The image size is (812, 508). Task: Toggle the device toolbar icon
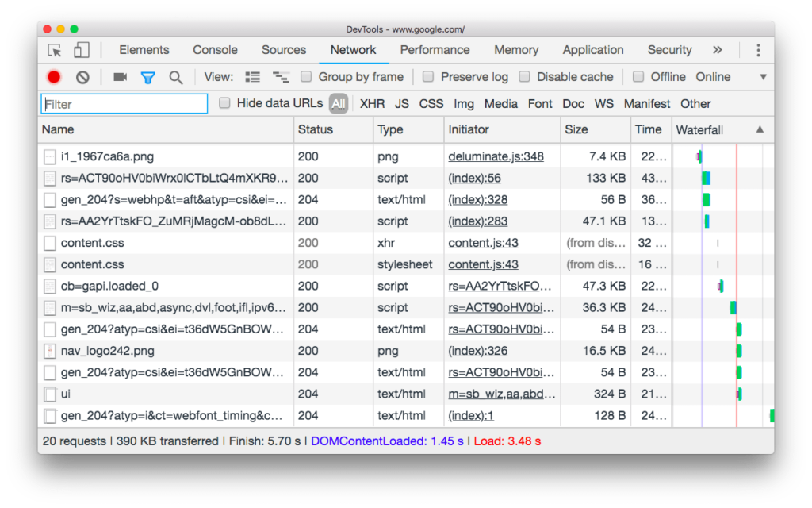[82, 50]
